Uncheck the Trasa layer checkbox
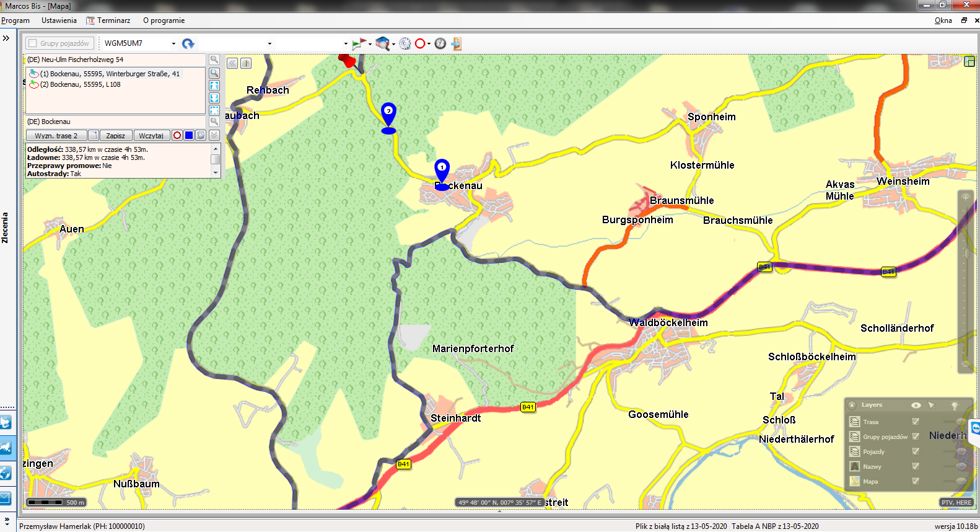This screenshot has height=532, width=980. coord(916,422)
